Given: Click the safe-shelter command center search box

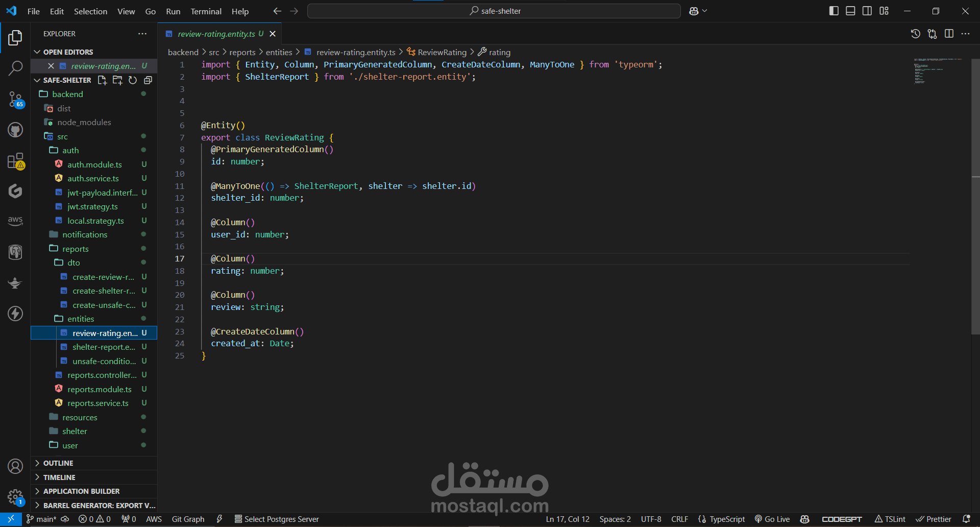Looking at the screenshot, I should pos(494,11).
